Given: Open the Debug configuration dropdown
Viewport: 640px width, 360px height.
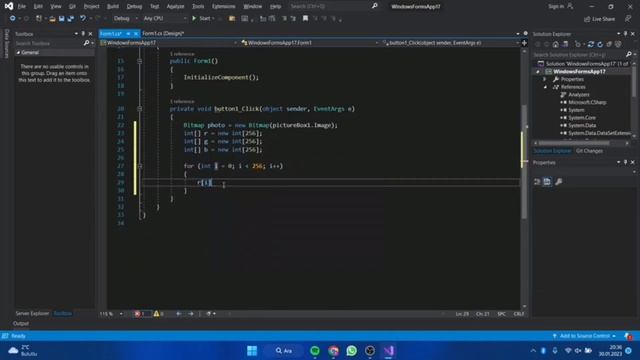Looking at the screenshot, I should coord(125,18).
